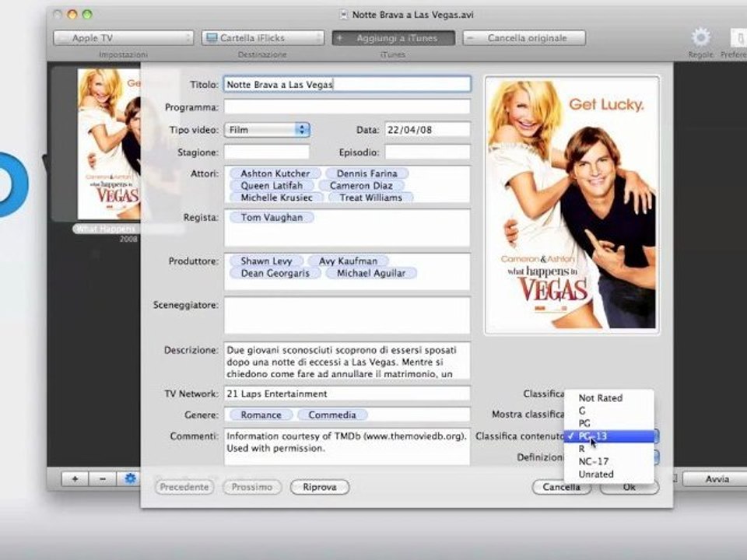Viewport: 747px width, 560px height.
Task: Select the Treat Williams actor token
Action: click(x=370, y=197)
